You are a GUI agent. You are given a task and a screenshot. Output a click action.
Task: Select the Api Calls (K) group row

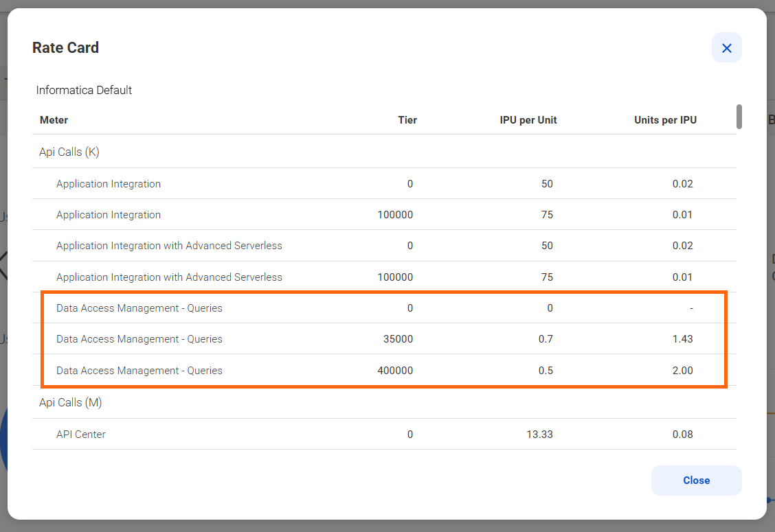(x=384, y=152)
